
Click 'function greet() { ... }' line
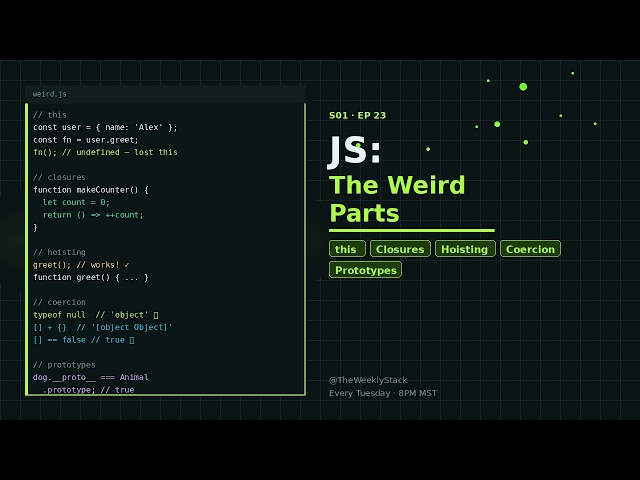pyautogui.click(x=91, y=277)
